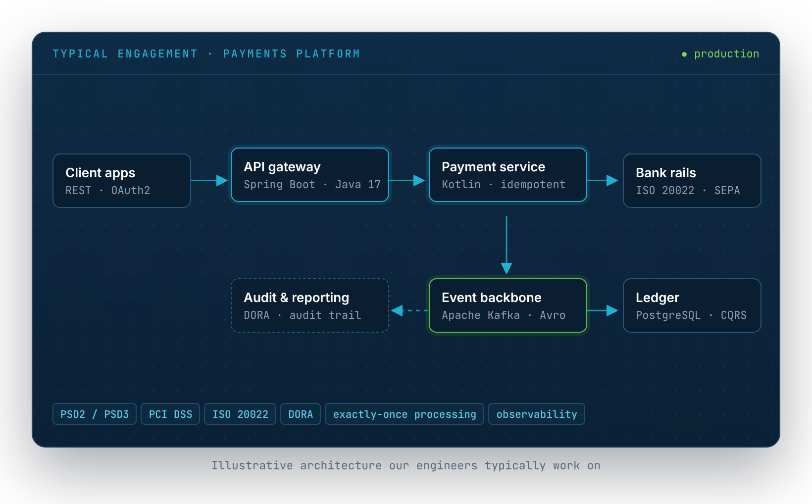Click the 'PAYMENTS PLATFORM' header text
Viewport: 812px width, 504px height.
tap(292, 54)
